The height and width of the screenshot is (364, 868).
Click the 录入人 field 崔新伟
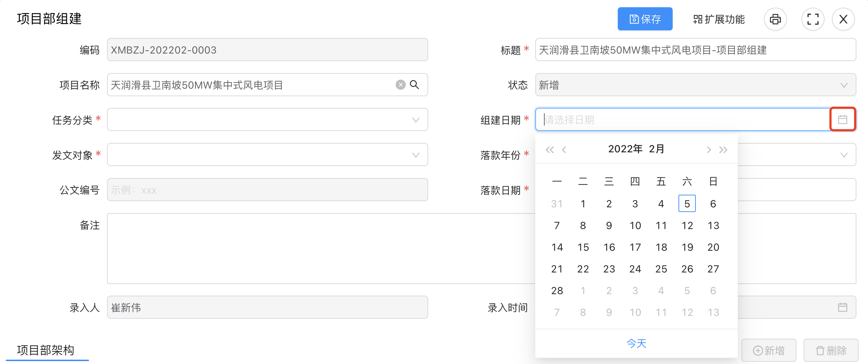coord(268,307)
